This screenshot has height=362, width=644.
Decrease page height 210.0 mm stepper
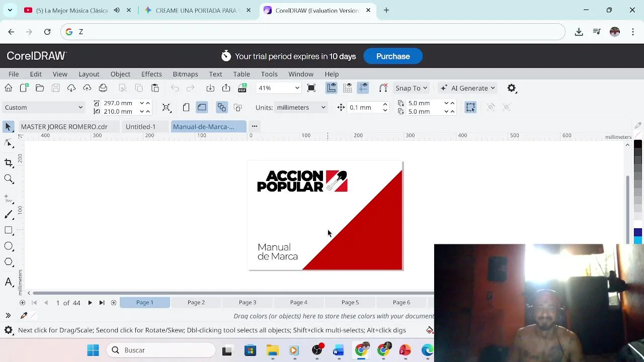(141, 112)
